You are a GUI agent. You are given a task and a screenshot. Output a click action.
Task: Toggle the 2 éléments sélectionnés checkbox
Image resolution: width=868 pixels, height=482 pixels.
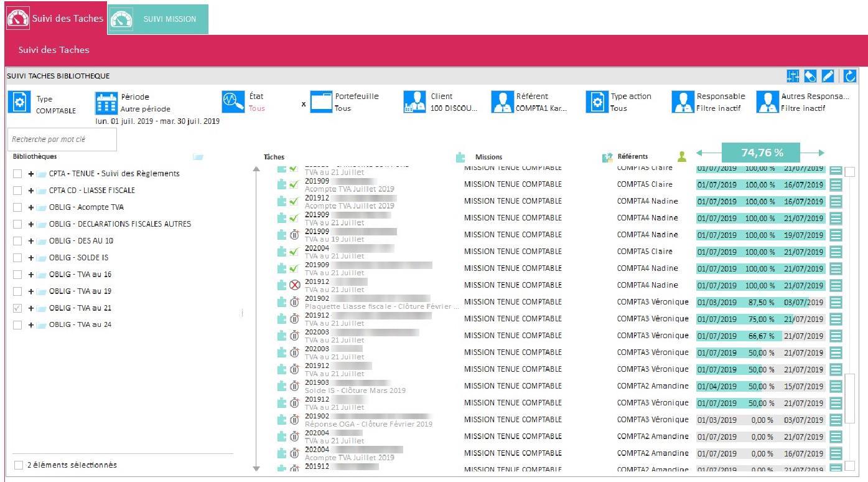(x=19, y=465)
